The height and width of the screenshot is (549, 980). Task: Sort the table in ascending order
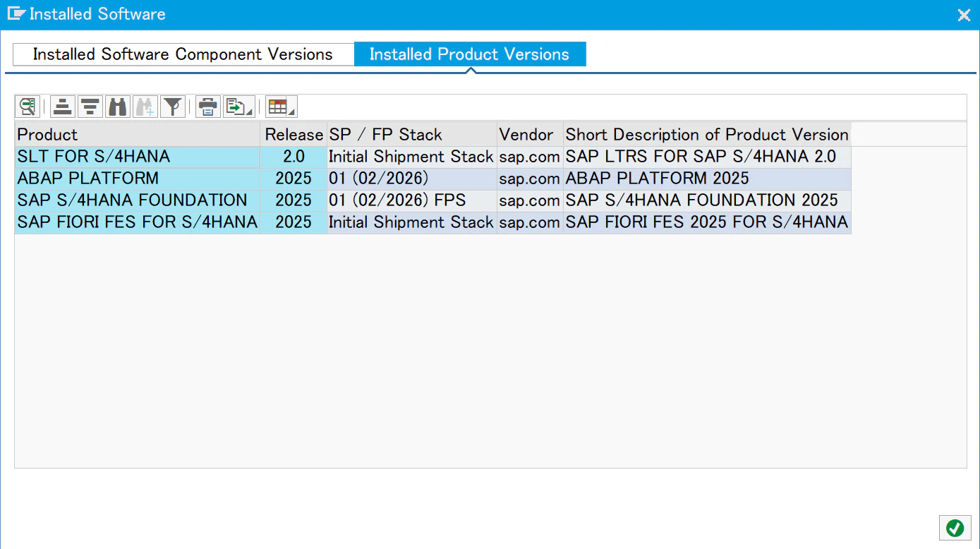point(63,107)
